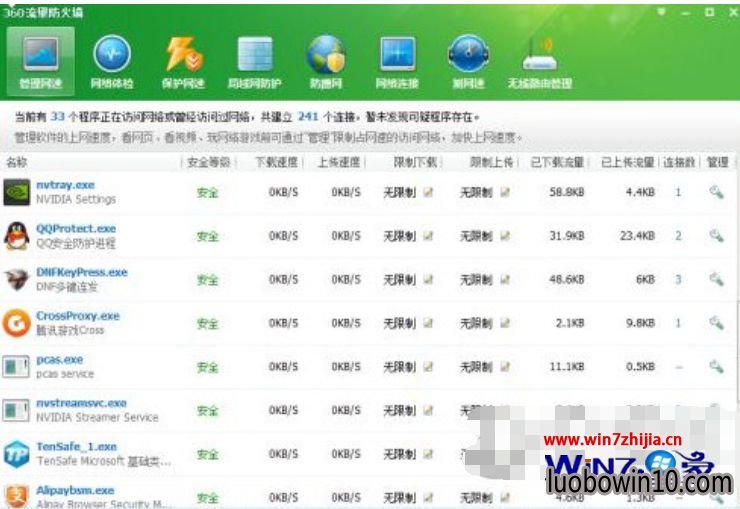Click the 33 programs count link
This screenshot has height=509, width=740.
point(57,117)
